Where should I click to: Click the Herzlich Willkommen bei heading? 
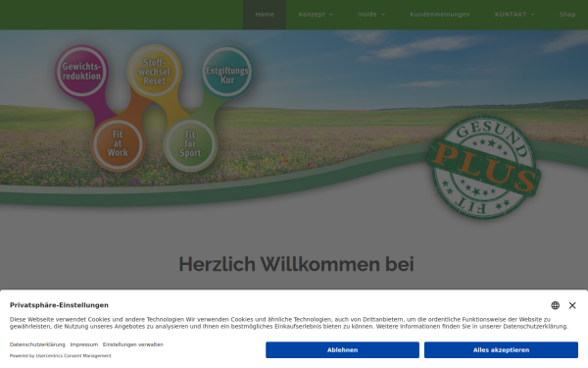click(296, 264)
